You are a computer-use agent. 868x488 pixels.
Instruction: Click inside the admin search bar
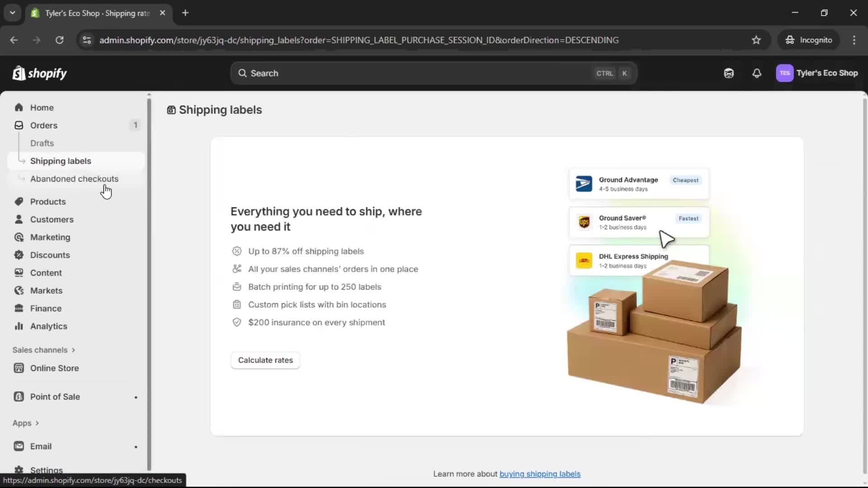point(434,73)
